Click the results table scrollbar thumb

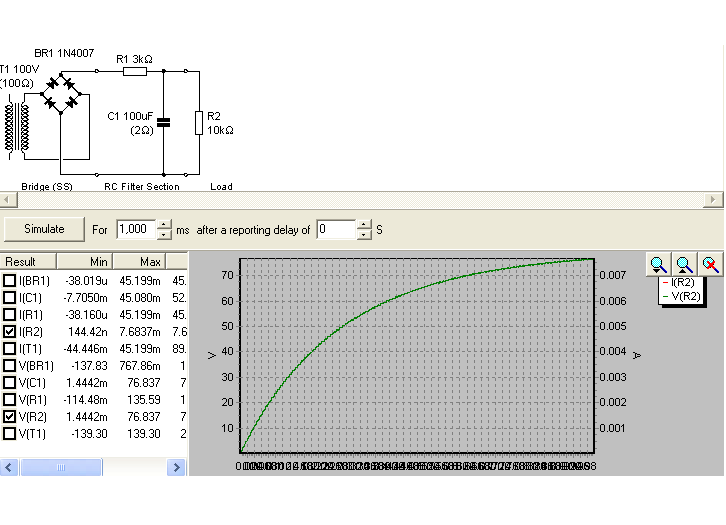coord(61,467)
